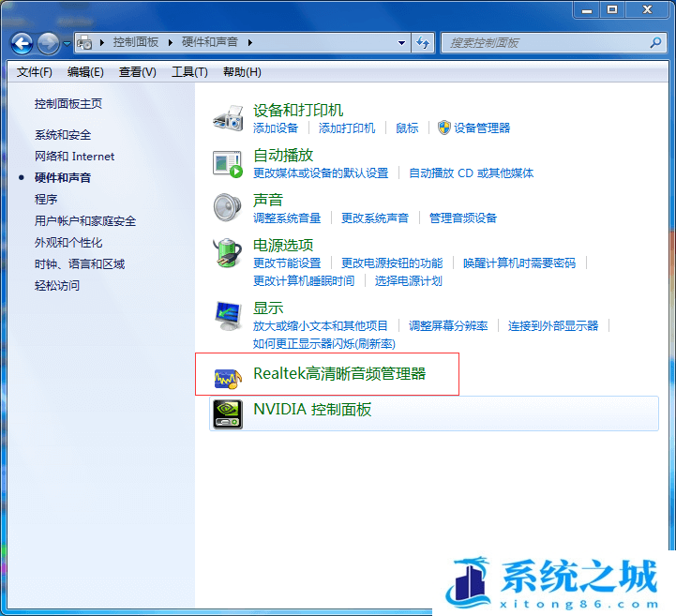This screenshot has width=676, height=616.
Task: Click 添加打印机 link
Action: tap(347, 128)
